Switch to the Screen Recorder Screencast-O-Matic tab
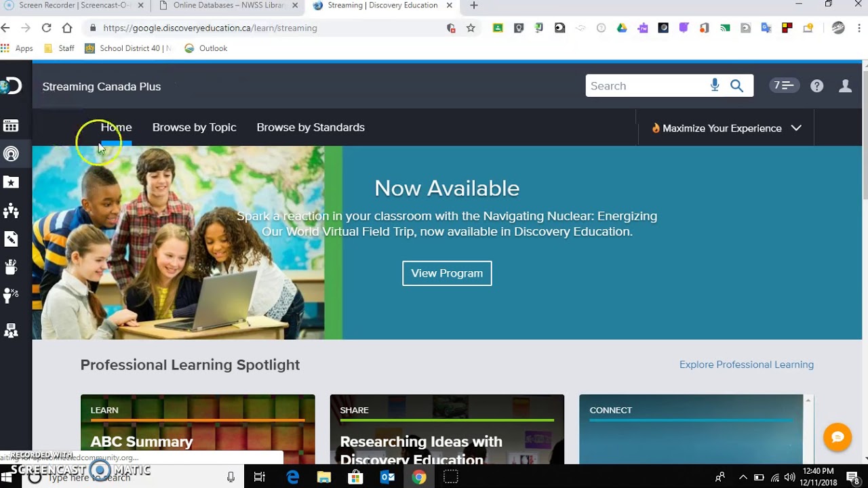 (x=73, y=5)
